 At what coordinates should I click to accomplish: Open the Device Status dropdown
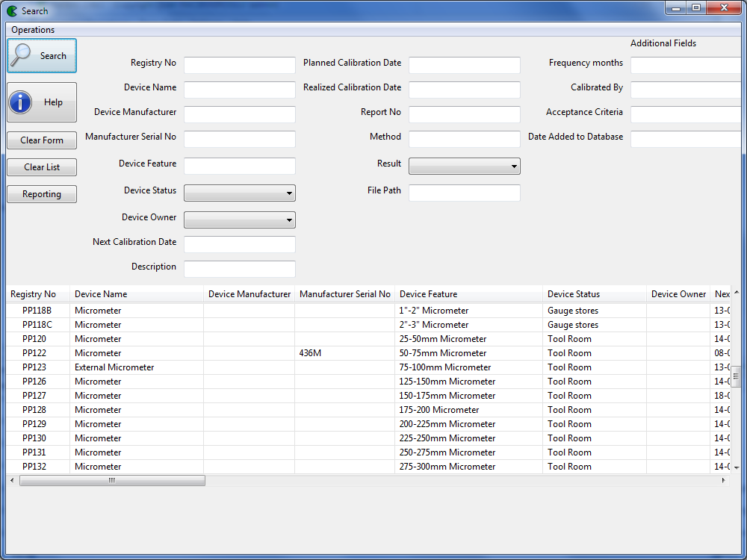tap(239, 193)
